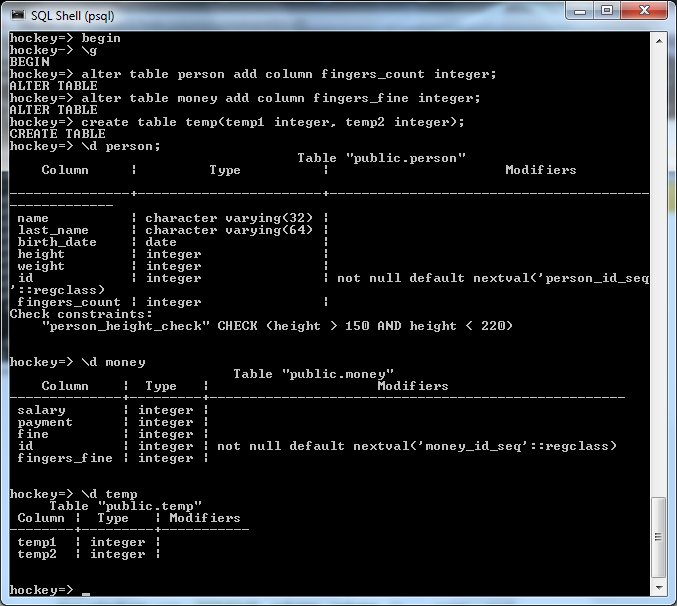Image resolution: width=677 pixels, height=606 pixels.
Task: Click the SQL Shell window system icon
Action: [x=18, y=16]
